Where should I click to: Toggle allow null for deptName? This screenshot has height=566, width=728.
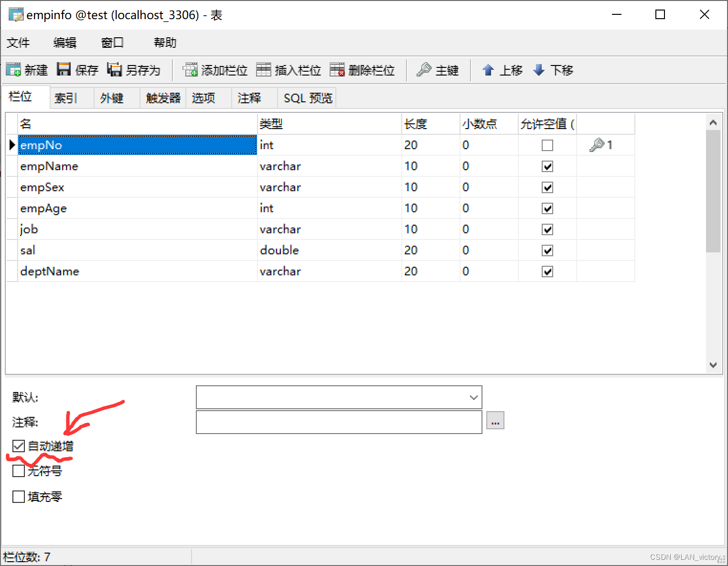[x=547, y=272]
